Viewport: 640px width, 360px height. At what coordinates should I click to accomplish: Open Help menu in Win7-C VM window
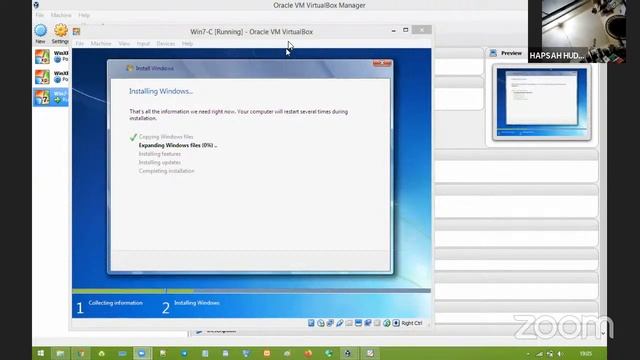187,43
